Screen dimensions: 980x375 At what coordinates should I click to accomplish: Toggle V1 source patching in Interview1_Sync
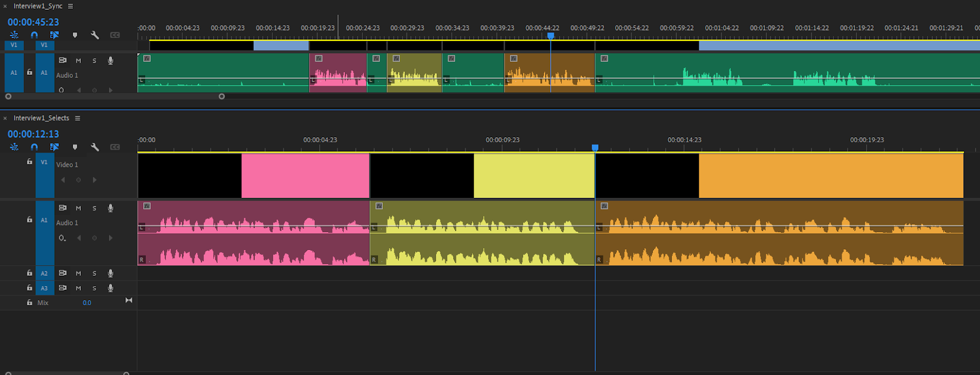(13, 45)
